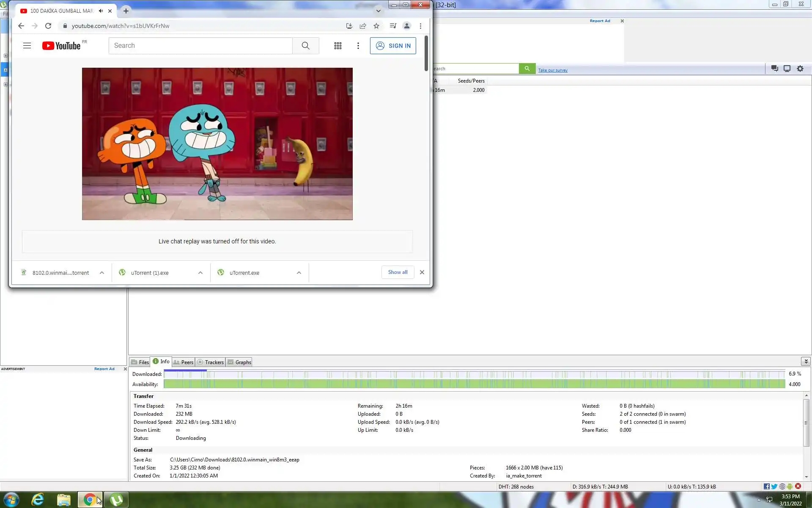This screenshot has height=508, width=812.
Task: Open the uTorrent chat bubbles icon
Action: pos(774,69)
